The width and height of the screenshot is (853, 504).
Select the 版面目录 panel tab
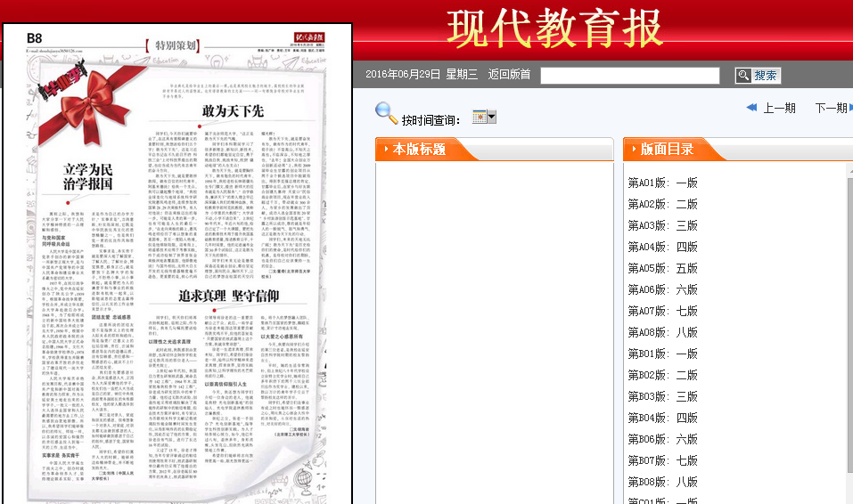tap(667, 149)
